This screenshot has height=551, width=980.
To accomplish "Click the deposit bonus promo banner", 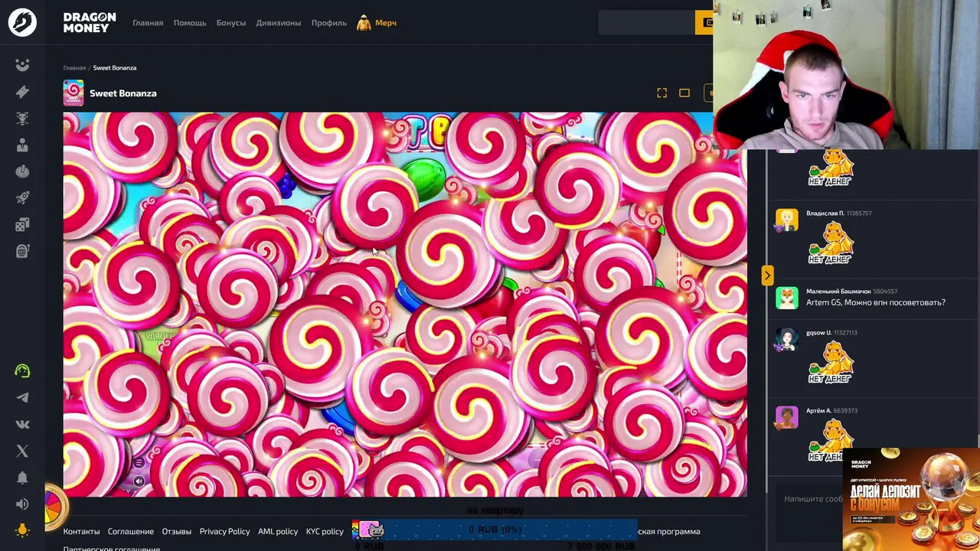I will pos(911,499).
